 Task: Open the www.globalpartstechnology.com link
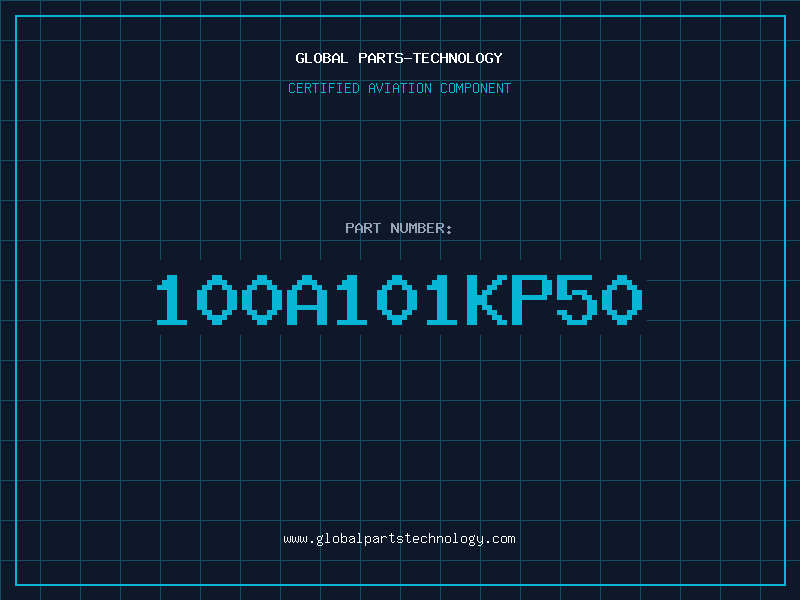399,539
